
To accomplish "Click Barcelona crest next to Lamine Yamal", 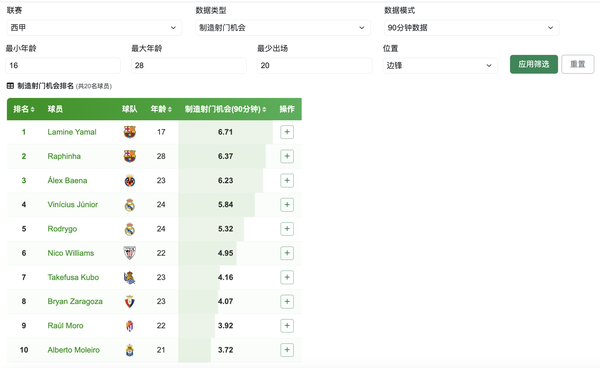I will 130,132.
